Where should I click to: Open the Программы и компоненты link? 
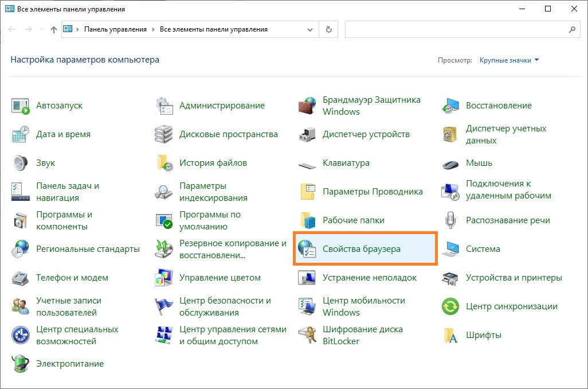(x=64, y=220)
